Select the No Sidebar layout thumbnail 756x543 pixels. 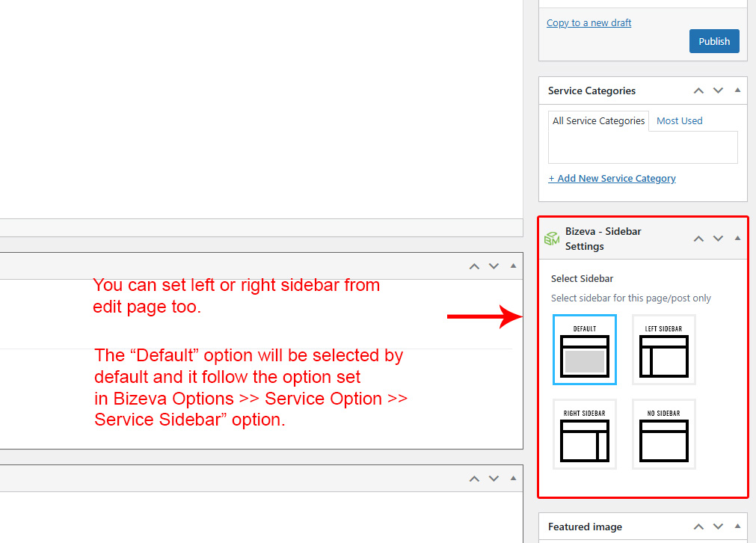pos(663,435)
